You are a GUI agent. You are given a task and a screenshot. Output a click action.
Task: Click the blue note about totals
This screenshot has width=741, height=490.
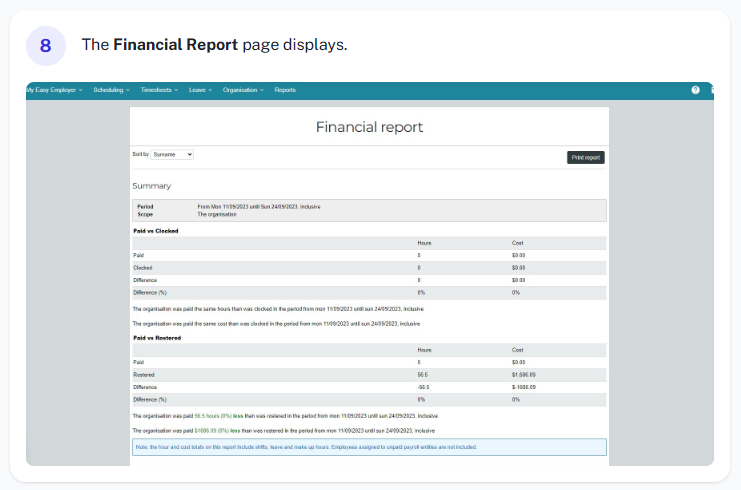[x=369, y=447]
